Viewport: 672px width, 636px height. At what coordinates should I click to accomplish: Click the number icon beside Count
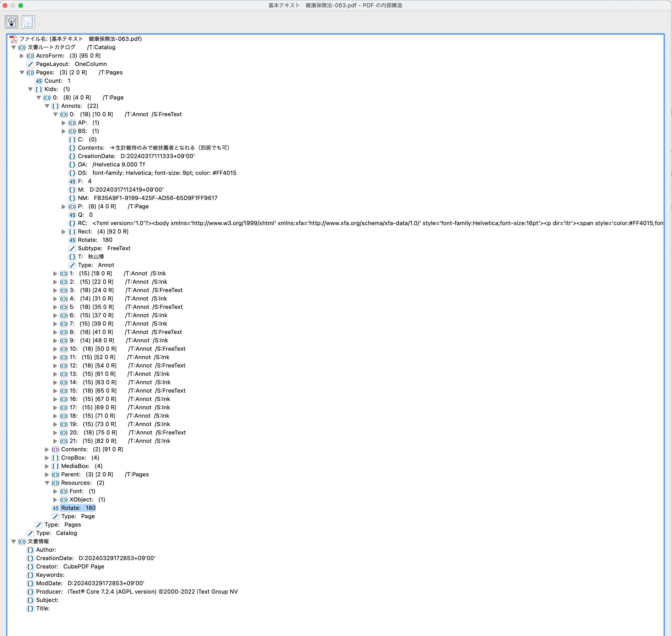pyautogui.click(x=39, y=81)
